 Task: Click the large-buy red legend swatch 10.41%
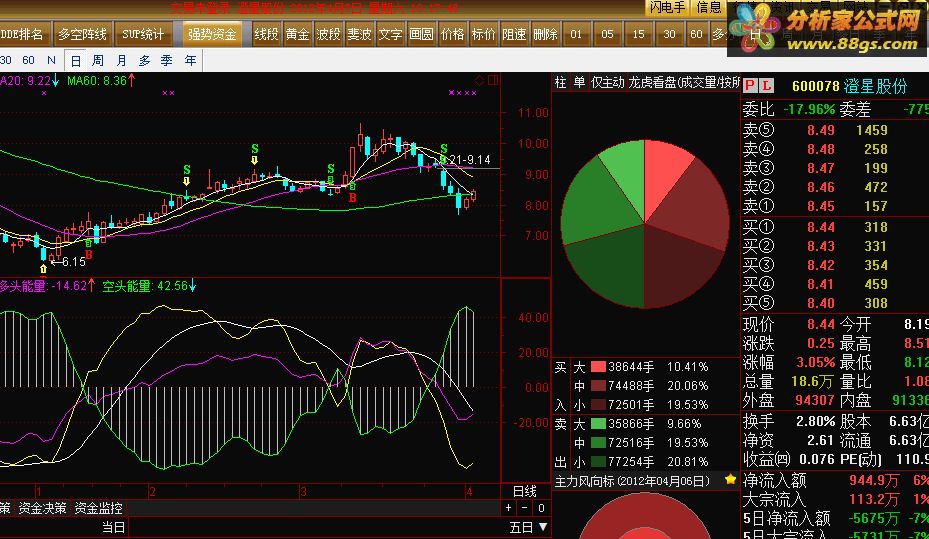pos(598,367)
